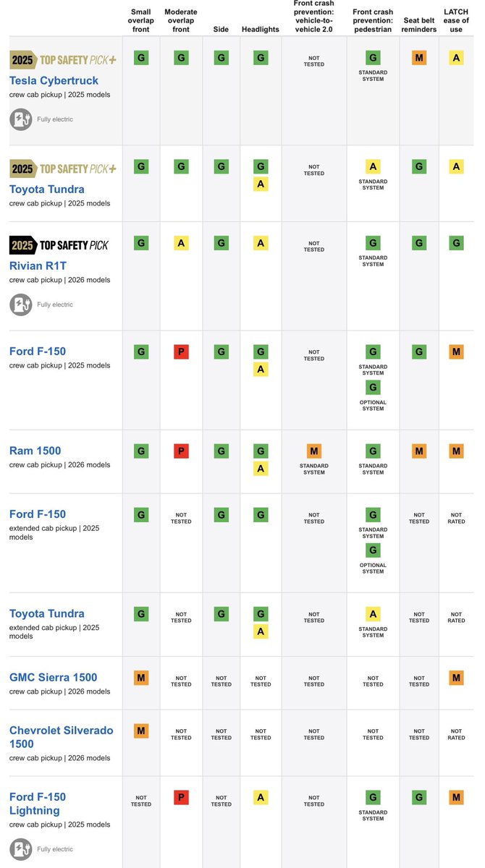485x868 pixels.
Task: Click Tesla Cybertruck's orange seat belt M rating
Action: (419, 58)
